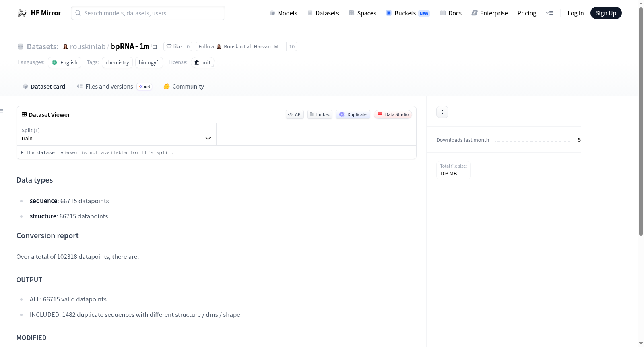The width and height of the screenshot is (644, 347).
Task: Copy the dataset name bpRNA-1m
Action: tap(154, 46)
